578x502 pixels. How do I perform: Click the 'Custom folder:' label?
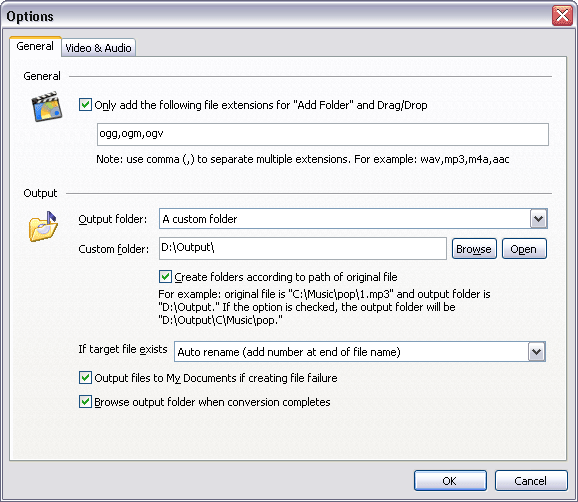point(114,249)
